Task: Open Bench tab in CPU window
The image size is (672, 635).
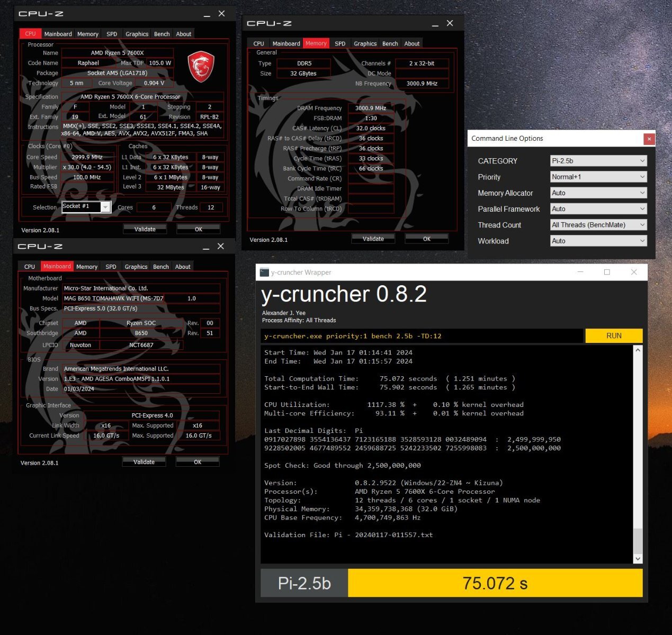Action: [162, 34]
